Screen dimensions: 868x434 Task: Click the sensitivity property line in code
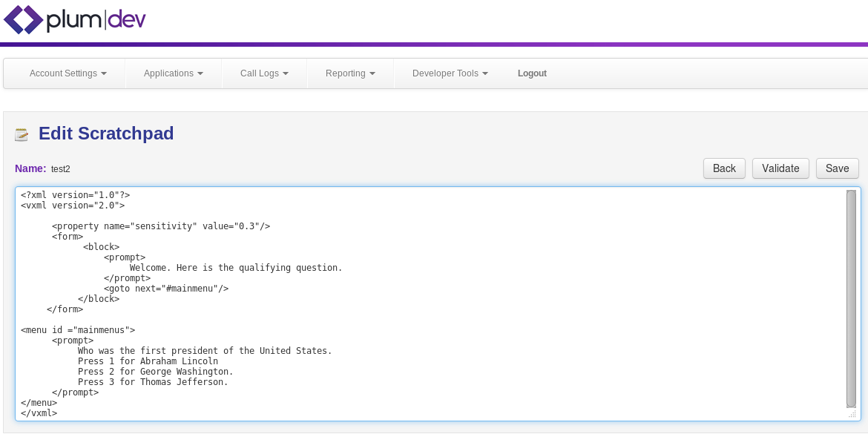160,226
